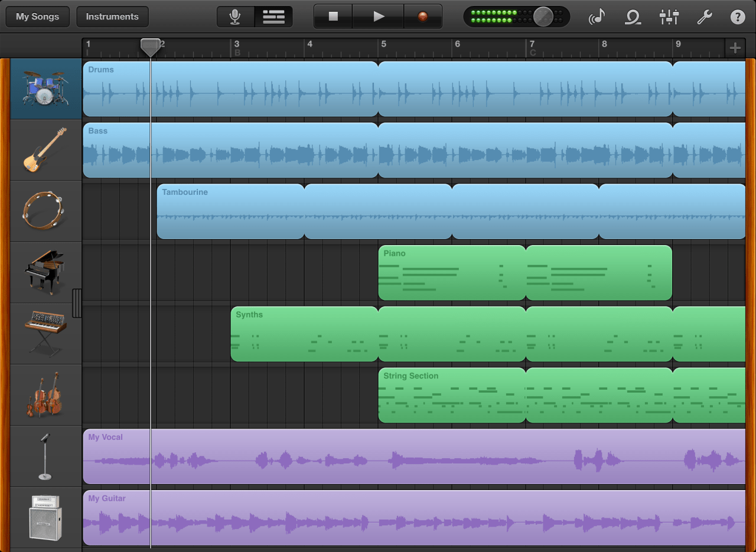Open song settings with the wrench icon
Image resolution: width=756 pixels, height=552 pixels.
pyautogui.click(x=704, y=17)
